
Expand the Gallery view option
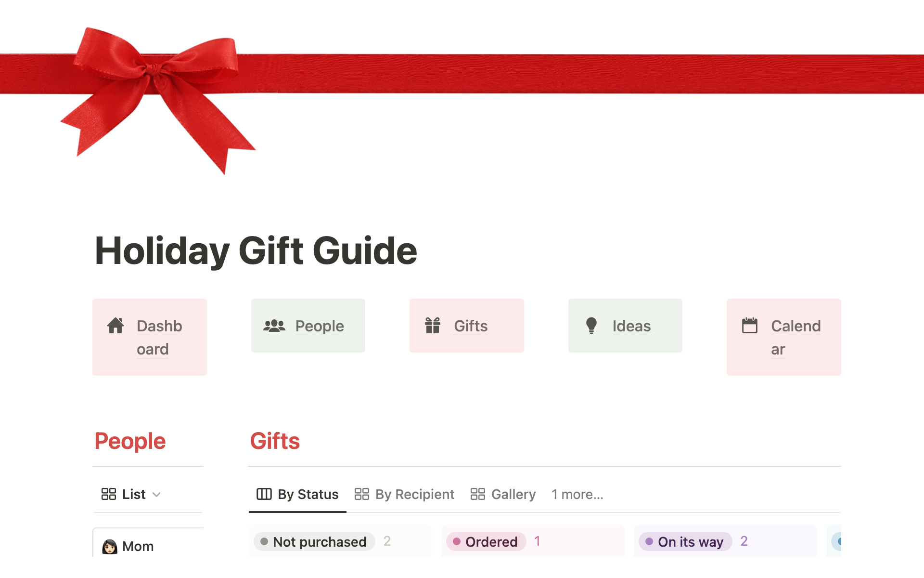tap(503, 494)
